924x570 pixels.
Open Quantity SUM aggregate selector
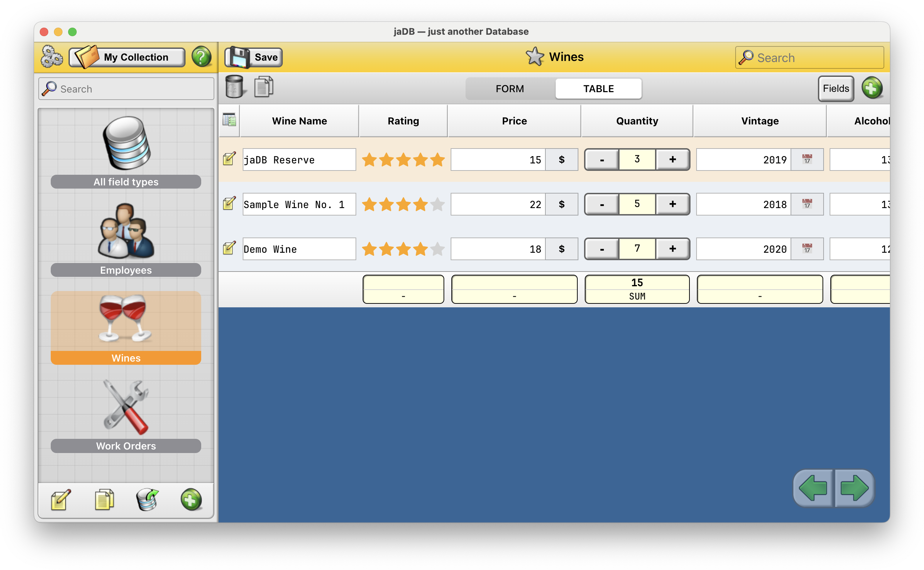click(x=637, y=289)
